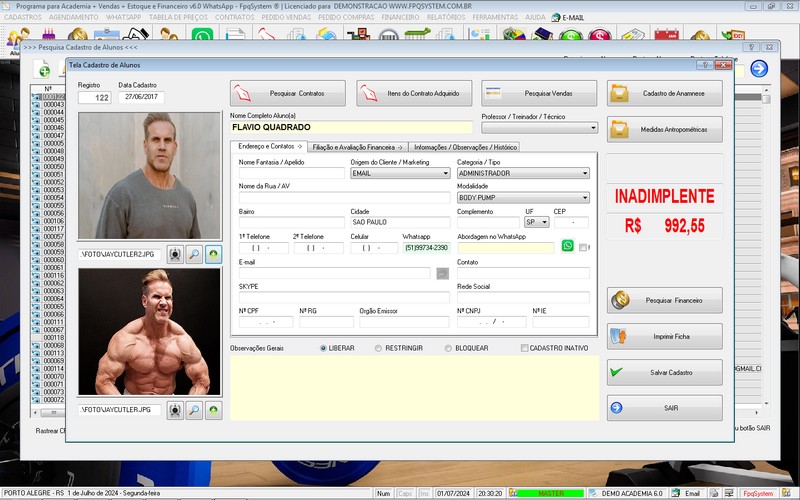Click Cidade field containing SAO PAULO
The image size is (800, 500).
[x=401, y=222]
